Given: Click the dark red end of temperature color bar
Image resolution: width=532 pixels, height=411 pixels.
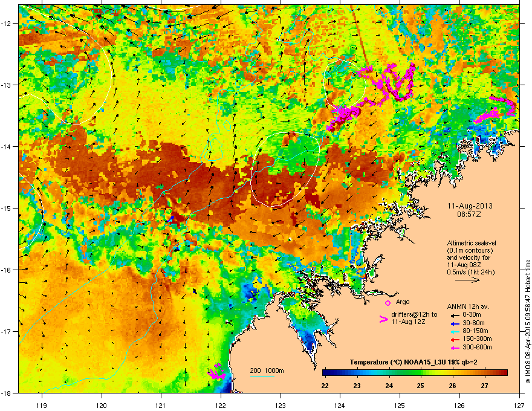Looking at the screenshot, I should pyautogui.click(x=504, y=373).
